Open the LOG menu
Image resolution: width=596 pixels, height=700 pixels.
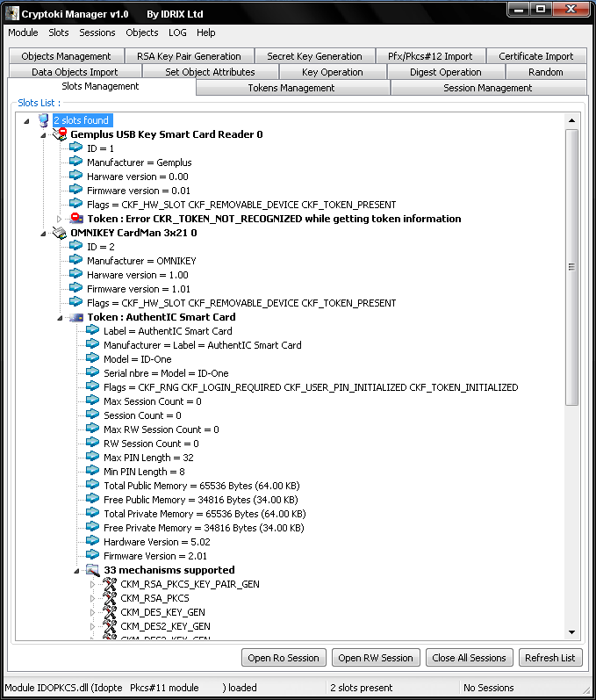pyautogui.click(x=177, y=32)
